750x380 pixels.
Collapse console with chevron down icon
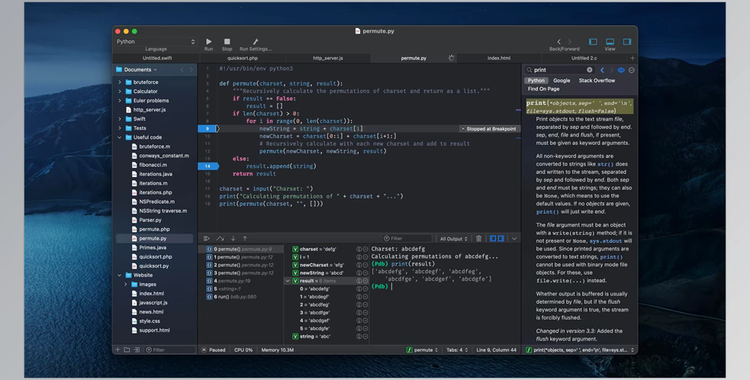514,238
